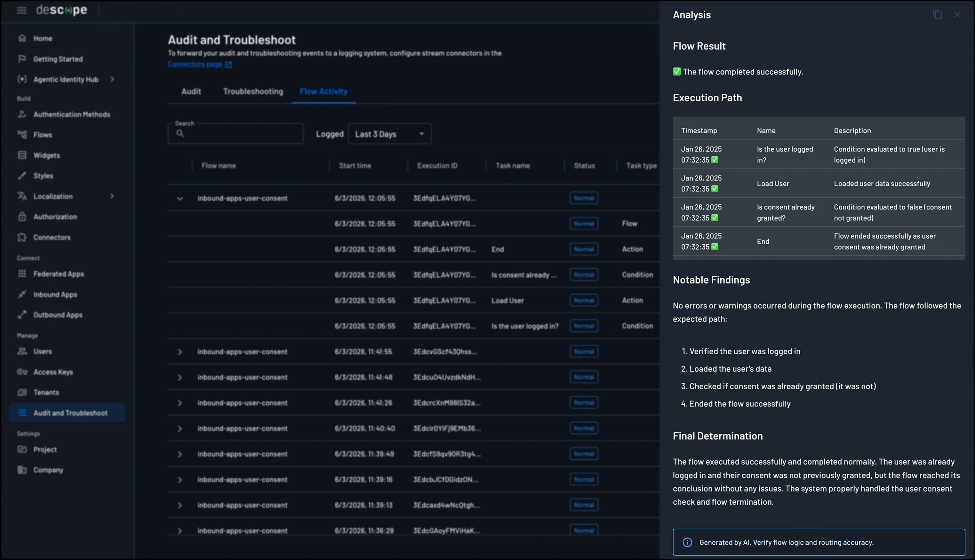975x560 pixels.
Task: Expand the Agentic Identity Hub submenu arrow
Action: tap(112, 79)
